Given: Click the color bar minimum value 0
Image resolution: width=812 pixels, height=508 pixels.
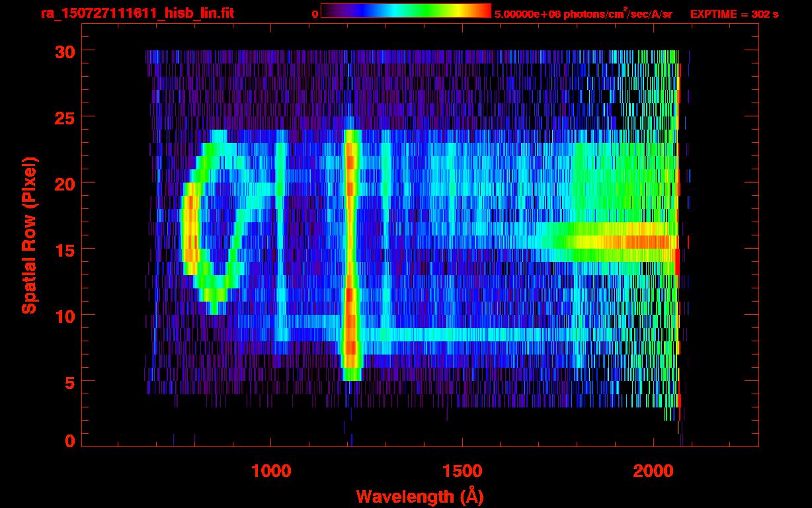Looking at the screenshot, I should pyautogui.click(x=315, y=15).
